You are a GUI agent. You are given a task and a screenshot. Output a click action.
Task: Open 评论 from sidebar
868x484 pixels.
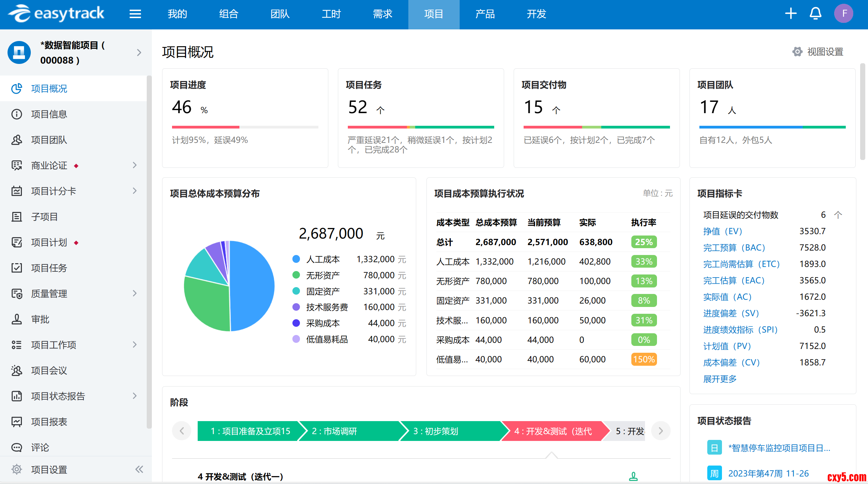[40, 447]
